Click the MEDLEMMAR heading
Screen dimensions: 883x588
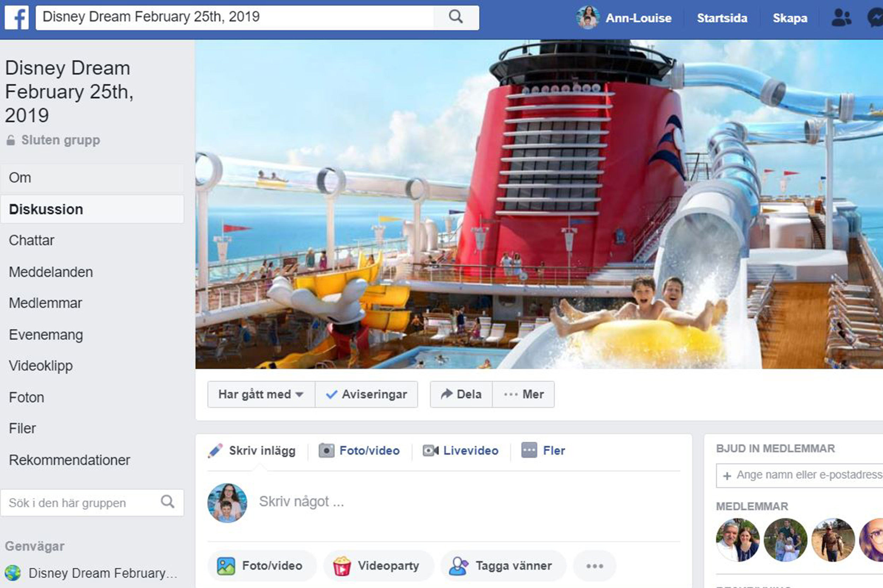[752, 506]
